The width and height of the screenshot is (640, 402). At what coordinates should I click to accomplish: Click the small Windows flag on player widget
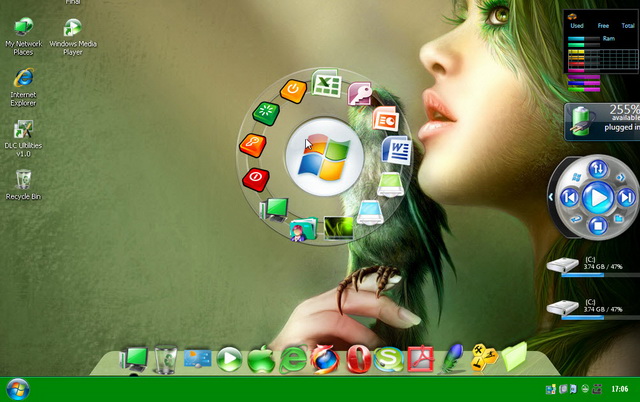click(576, 177)
